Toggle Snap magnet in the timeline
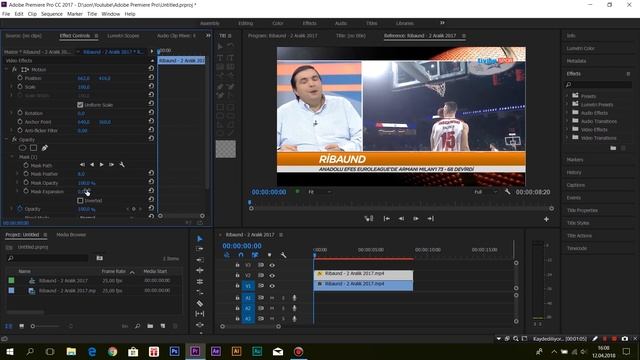Screen dimensions: 640x360 coord(241,255)
